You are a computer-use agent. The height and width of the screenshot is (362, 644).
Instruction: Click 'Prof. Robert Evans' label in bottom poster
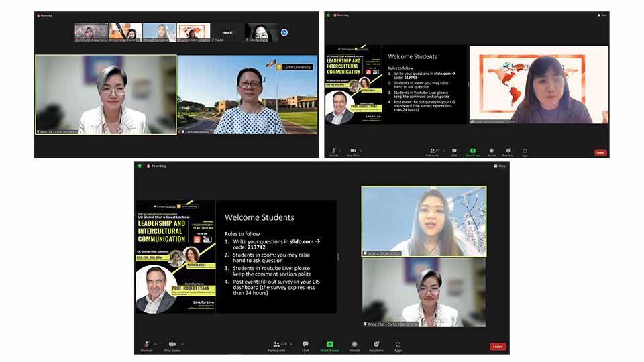tap(191, 288)
